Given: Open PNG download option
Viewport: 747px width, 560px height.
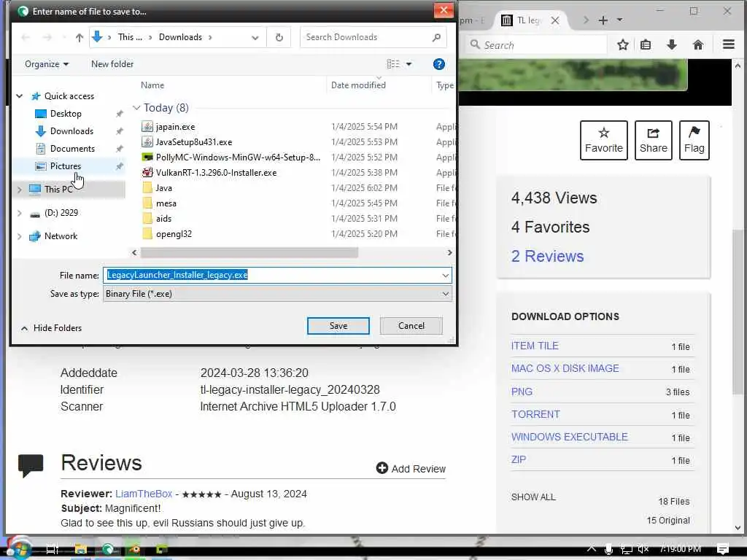Looking at the screenshot, I should [x=522, y=392].
